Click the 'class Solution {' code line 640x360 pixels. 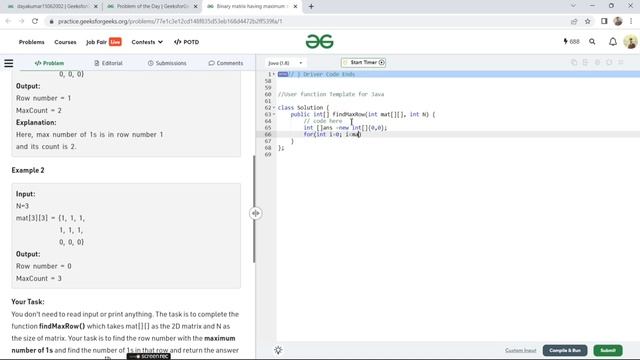pos(303,108)
